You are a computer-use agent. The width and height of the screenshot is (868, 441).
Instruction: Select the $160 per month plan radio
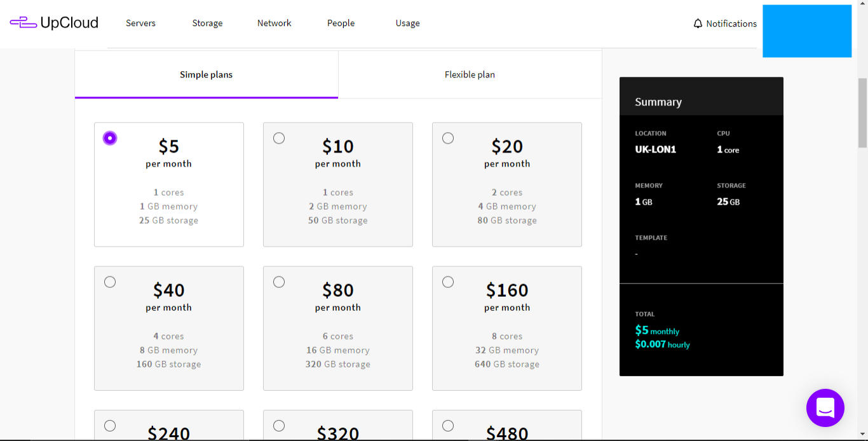point(448,282)
